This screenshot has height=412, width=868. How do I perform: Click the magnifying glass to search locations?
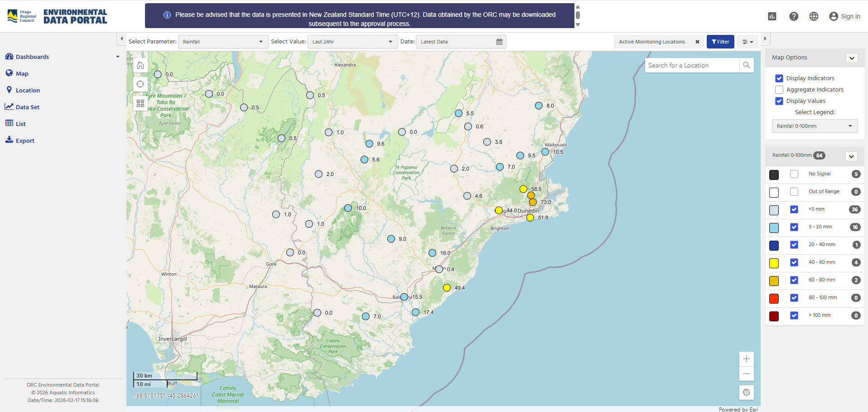click(746, 65)
